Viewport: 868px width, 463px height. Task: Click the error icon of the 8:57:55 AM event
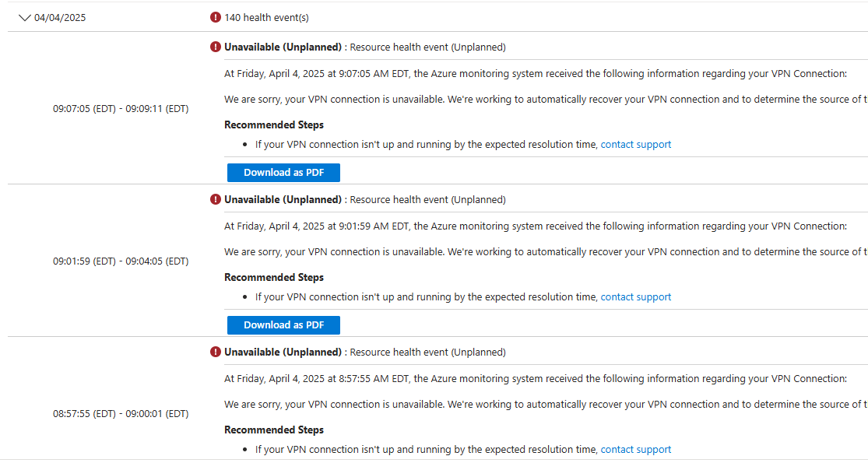(x=216, y=352)
